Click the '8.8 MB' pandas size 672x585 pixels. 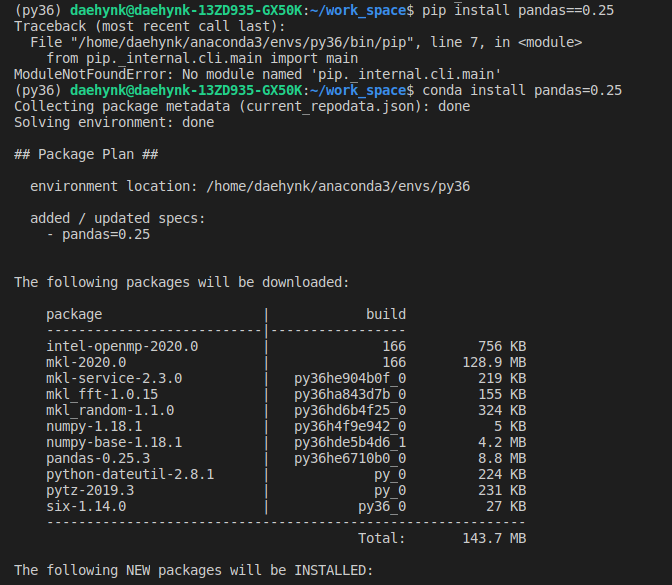(x=502, y=459)
